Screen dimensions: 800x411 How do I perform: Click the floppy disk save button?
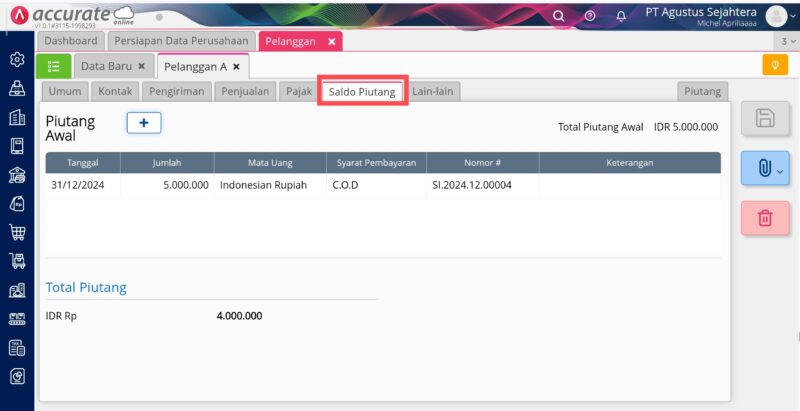(x=765, y=119)
